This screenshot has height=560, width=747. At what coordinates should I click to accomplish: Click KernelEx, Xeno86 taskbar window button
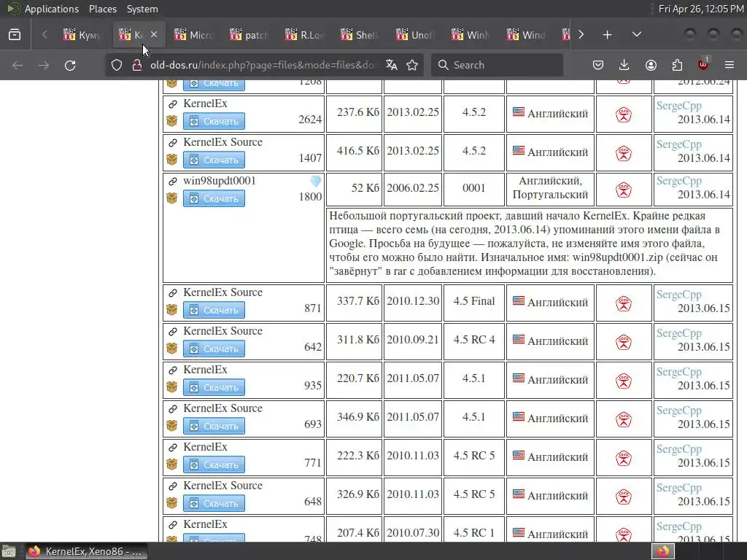[86, 551]
